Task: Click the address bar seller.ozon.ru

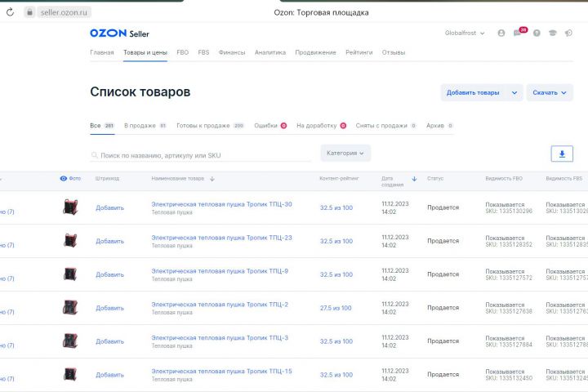Action: pos(64,12)
